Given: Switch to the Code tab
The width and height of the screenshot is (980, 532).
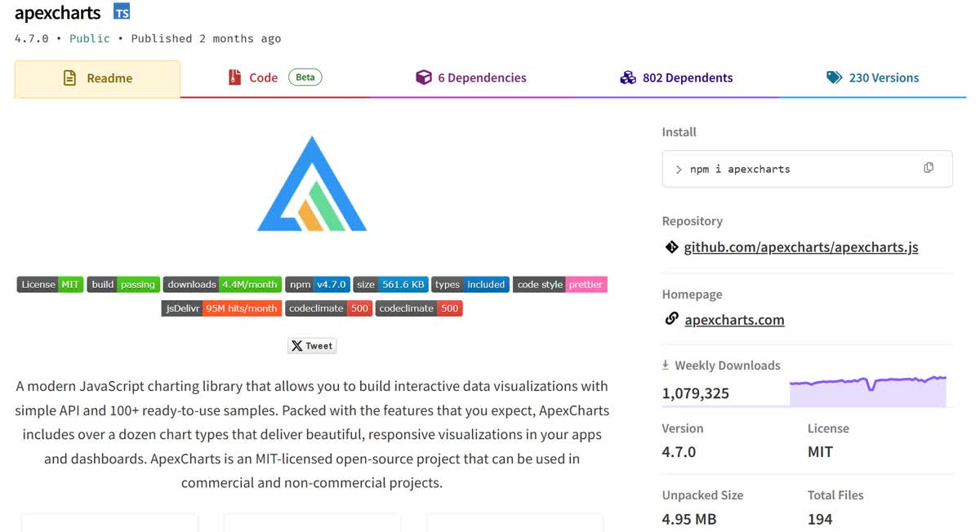Looking at the screenshot, I should (274, 78).
